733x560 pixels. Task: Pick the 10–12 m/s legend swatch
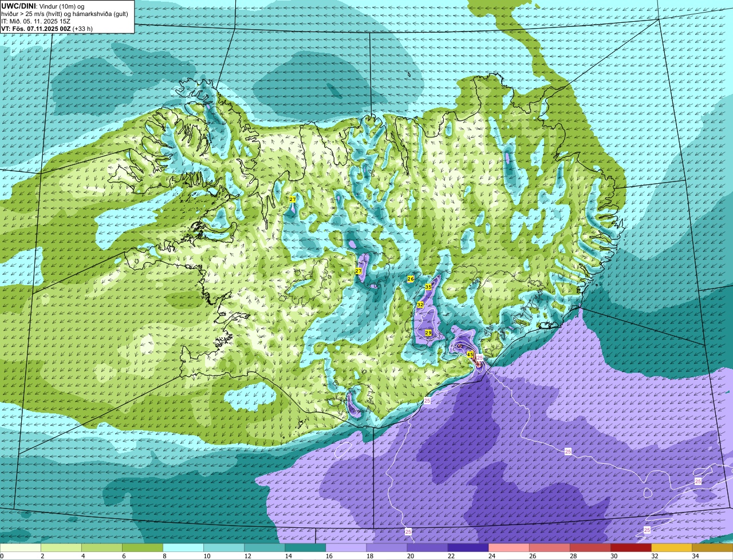click(x=224, y=547)
